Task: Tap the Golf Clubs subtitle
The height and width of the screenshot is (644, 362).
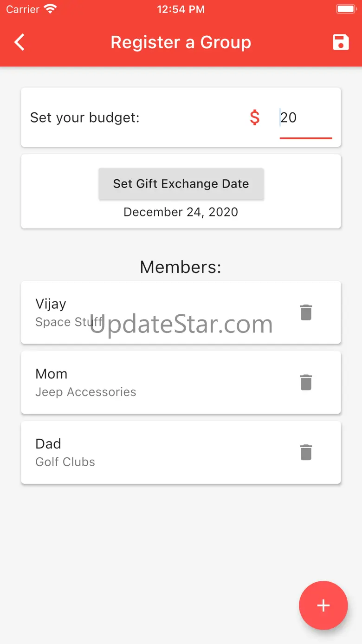Action: tap(65, 462)
